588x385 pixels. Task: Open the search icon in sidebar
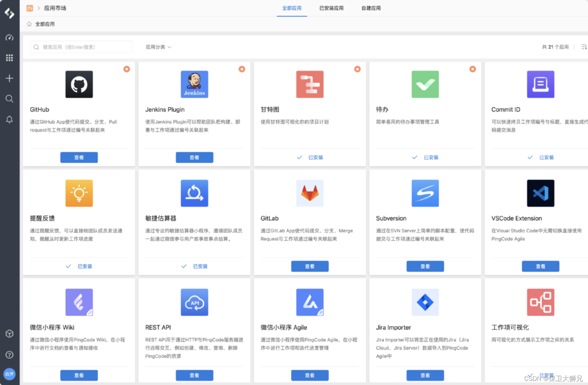10,99
